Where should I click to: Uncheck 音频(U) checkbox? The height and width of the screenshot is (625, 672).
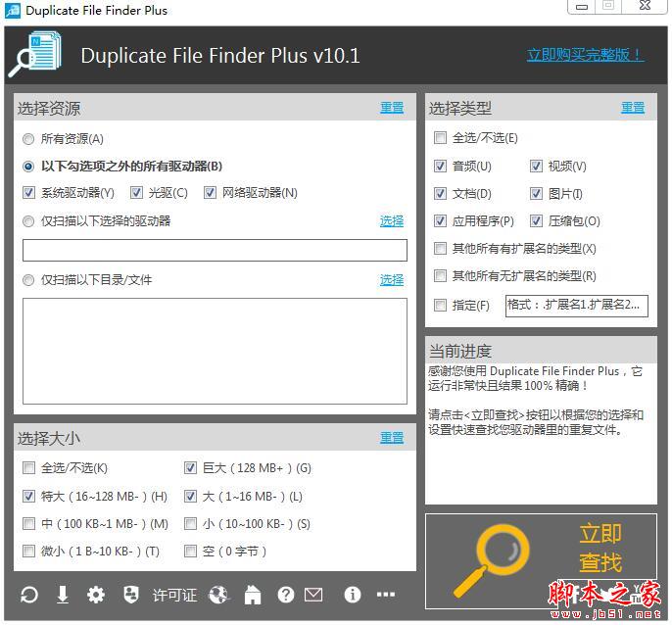tap(440, 167)
